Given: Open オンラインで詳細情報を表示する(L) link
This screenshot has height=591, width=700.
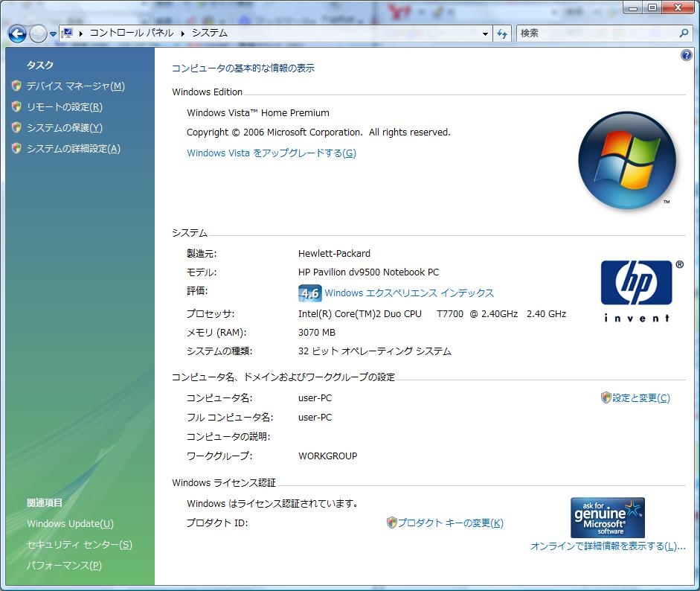Looking at the screenshot, I should pos(608,546).
